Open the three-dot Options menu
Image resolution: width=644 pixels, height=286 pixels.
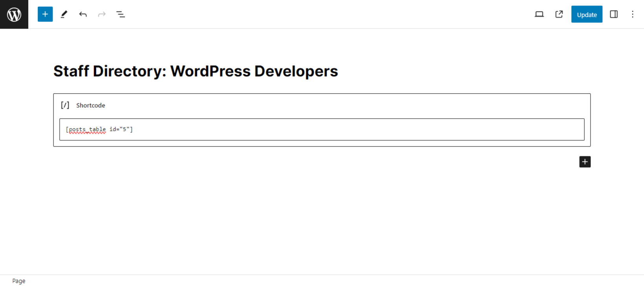[633, 14]
